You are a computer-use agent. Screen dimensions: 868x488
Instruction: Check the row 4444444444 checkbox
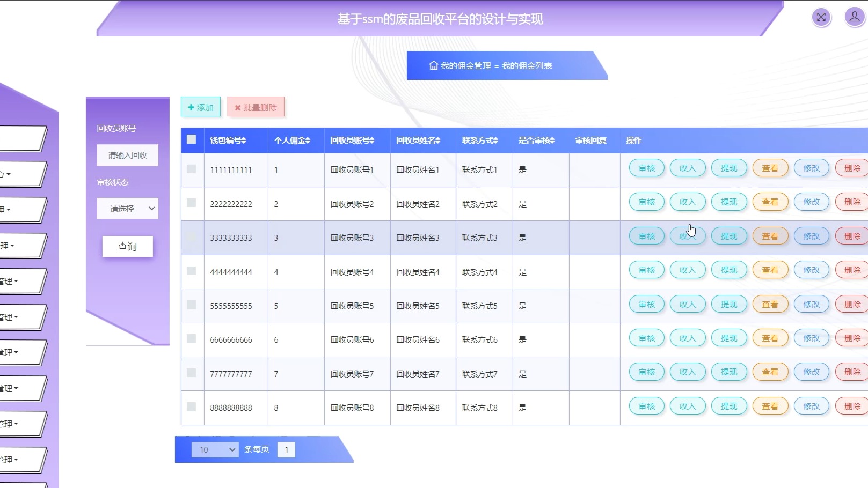[x=191, y=271]
